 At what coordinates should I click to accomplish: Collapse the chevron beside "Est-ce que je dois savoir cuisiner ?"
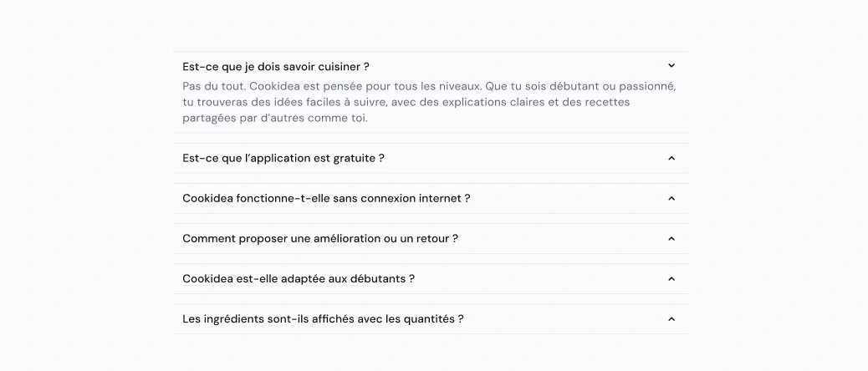[x=671, y=66]
